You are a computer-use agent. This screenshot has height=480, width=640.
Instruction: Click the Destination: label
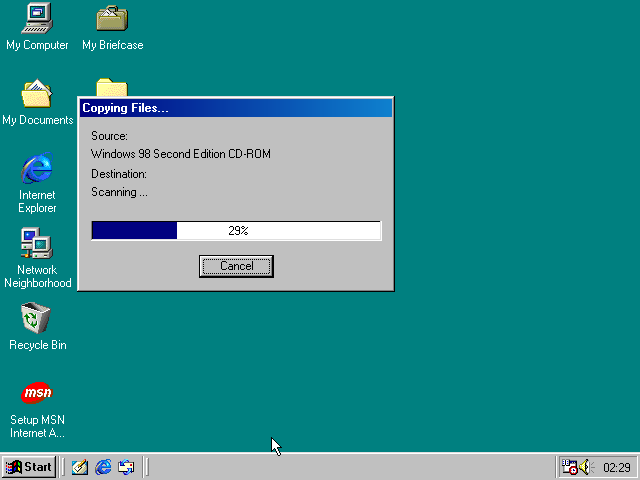[x=119, y=174]
